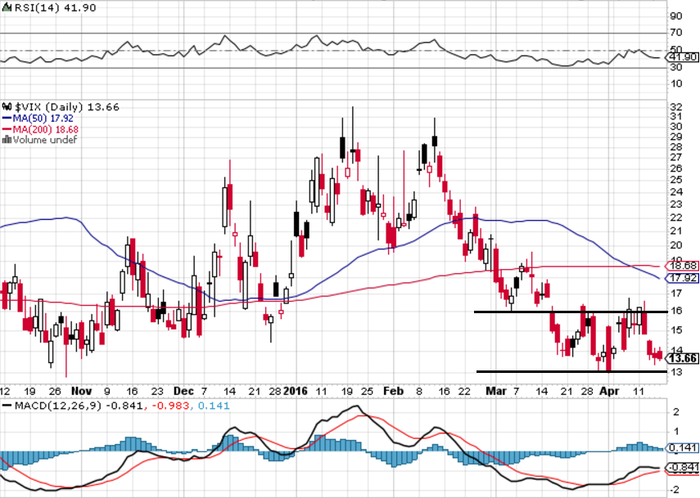700x498 pixels.
Task: Select the Volume undef legend text
Action: (45, 140)
